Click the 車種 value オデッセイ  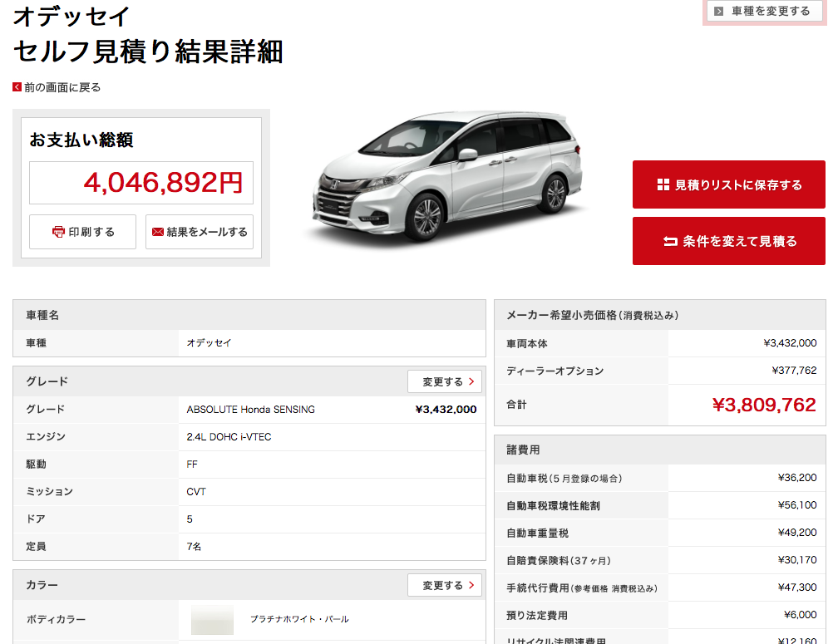[209, 343]
